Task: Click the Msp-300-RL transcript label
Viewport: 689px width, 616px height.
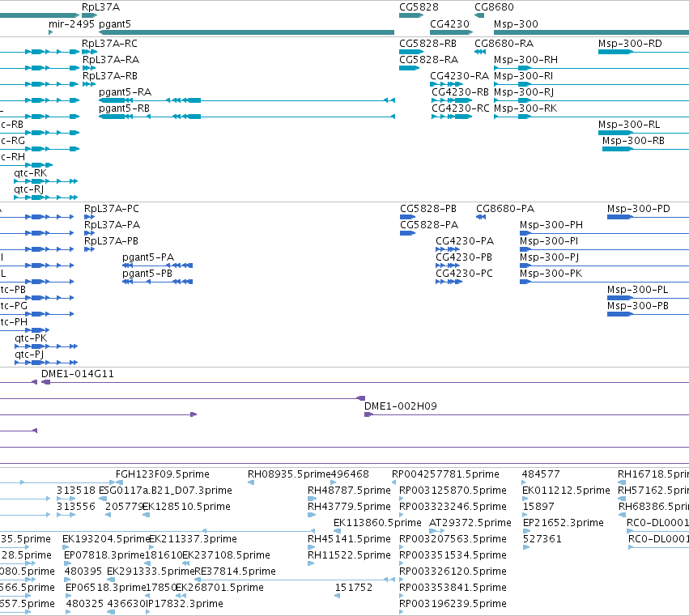Action: [x=629, y=125]
